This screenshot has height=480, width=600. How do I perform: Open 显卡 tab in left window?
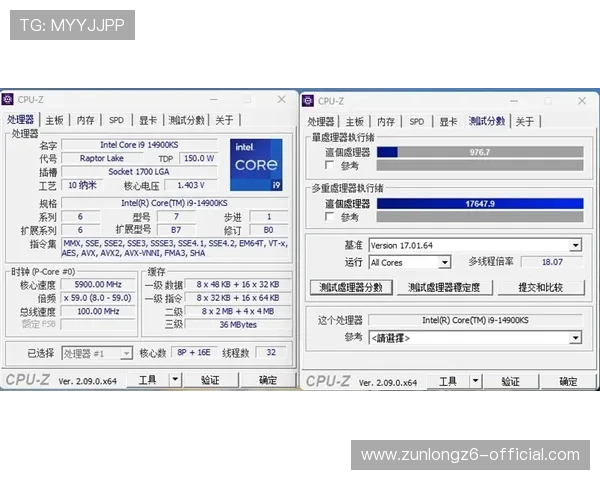point(148,120)
